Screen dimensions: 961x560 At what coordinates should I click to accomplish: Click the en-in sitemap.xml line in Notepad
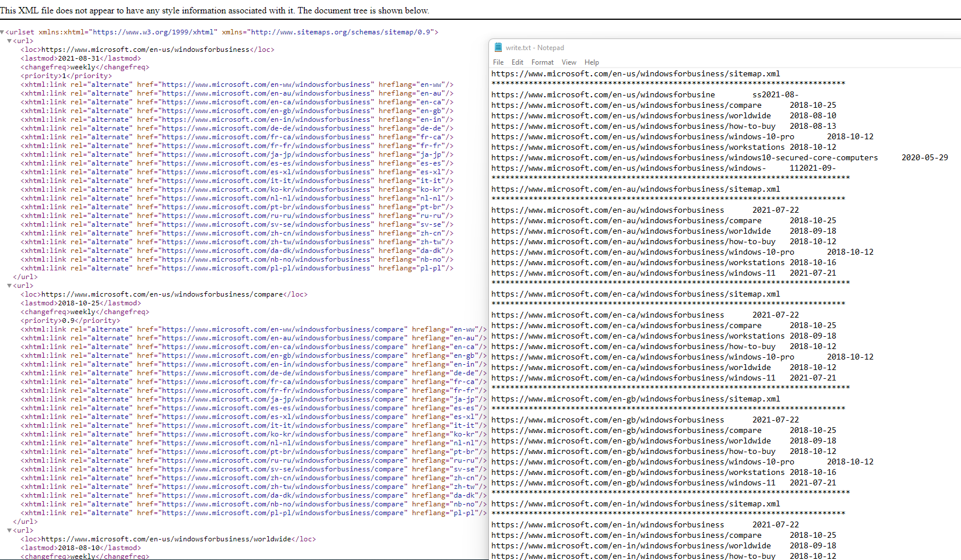pos(636,504)
